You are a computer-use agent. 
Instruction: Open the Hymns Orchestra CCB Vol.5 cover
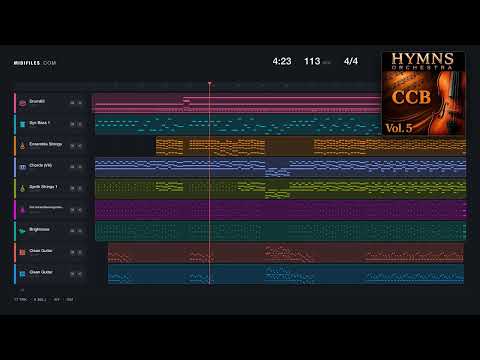pyautogui.click(x=423, y=93)
